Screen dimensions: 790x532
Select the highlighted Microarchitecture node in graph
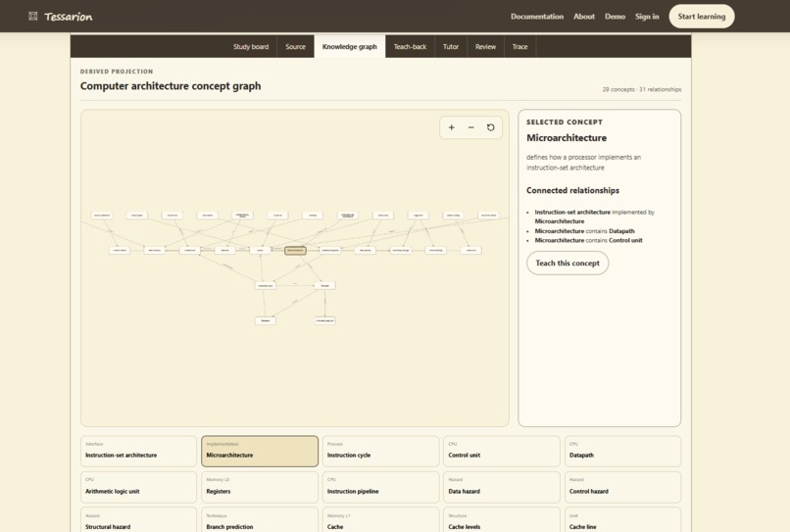coord(295,251)
